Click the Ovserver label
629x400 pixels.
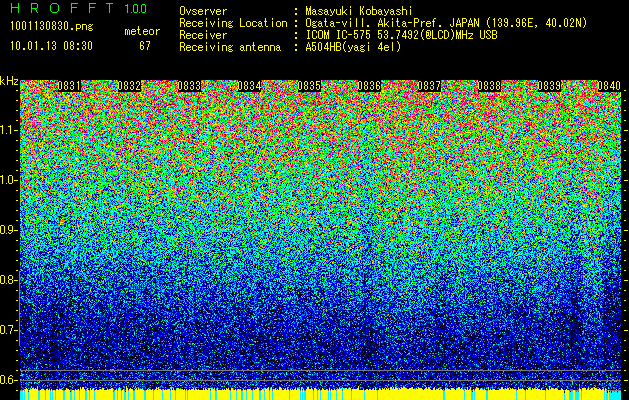click(203, 11)
